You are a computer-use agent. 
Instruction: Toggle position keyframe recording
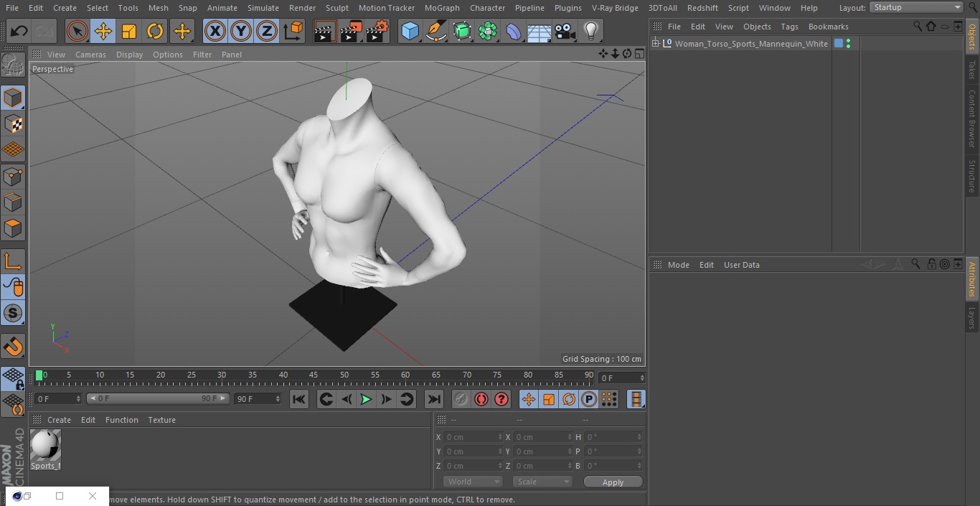click(x=529, y=399)
